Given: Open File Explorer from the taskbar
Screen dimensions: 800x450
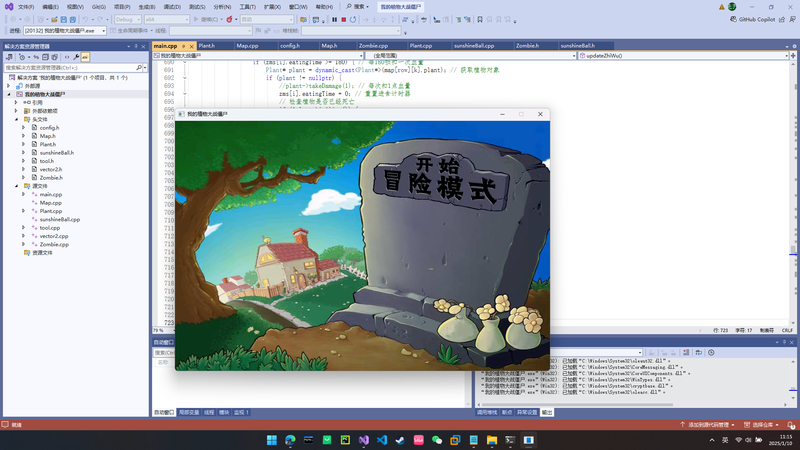Looking at the screenshot, I should 492,440.
